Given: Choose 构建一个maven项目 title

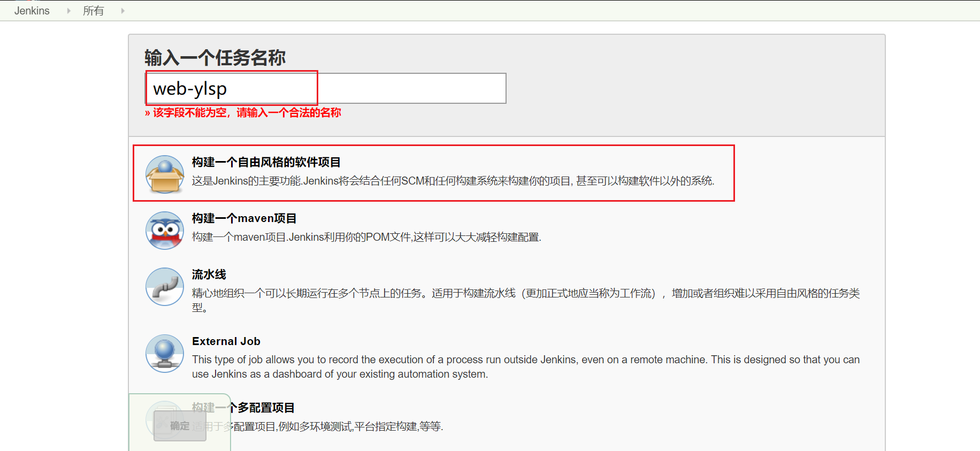Looking at the screenshot, I should coord(244,218).
